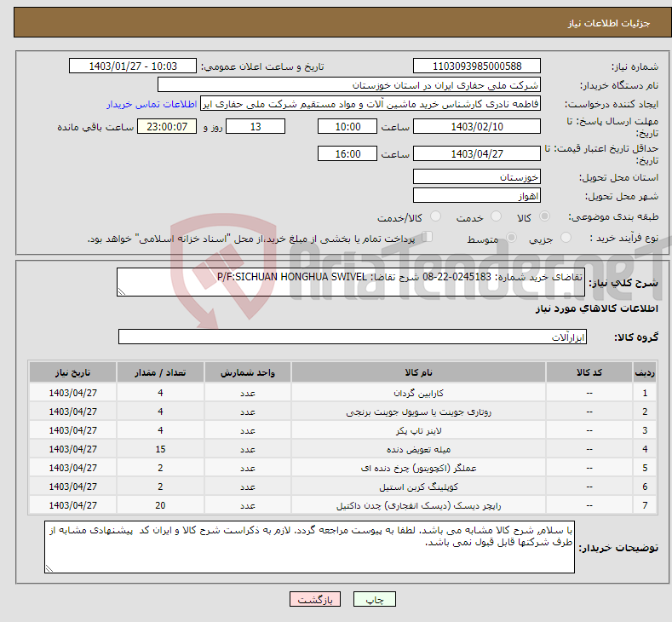
Task: Click the کد کالا column header
Action: 589,372
